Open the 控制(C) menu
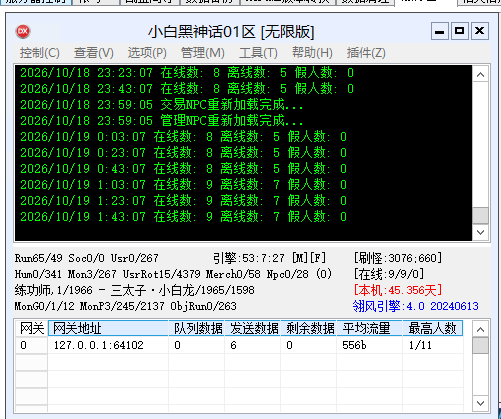Screen dimensions: 501x419 (x=39, y=53)
